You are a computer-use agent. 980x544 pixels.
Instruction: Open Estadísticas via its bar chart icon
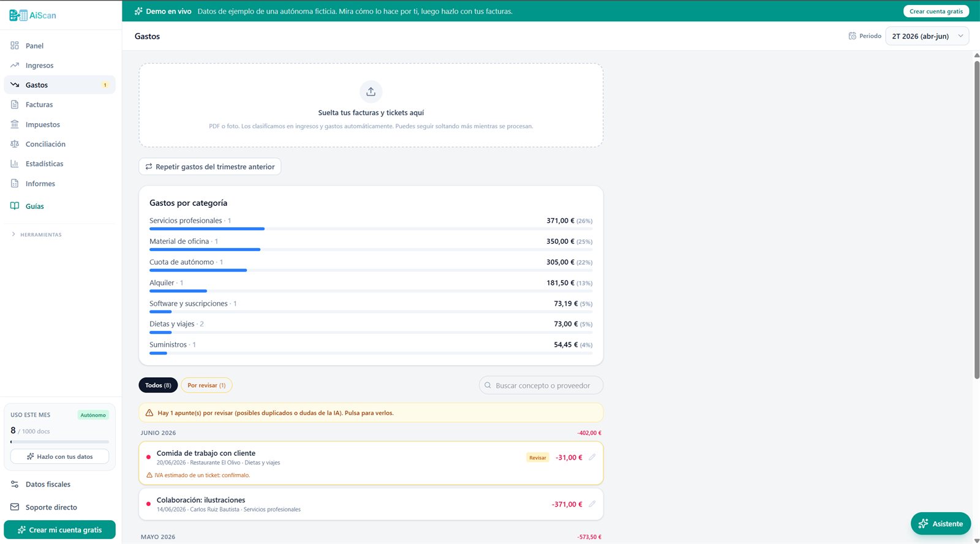coord(15,164)
